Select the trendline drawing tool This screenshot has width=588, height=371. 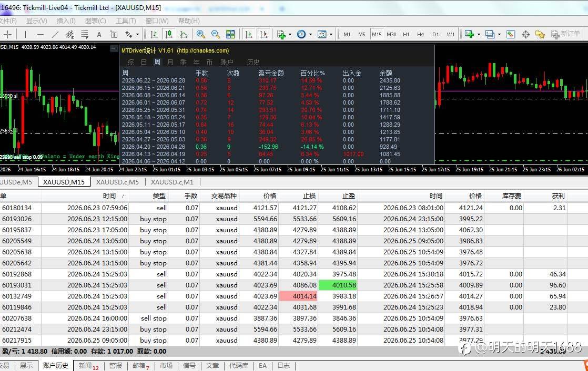click(x=55, y=35)
